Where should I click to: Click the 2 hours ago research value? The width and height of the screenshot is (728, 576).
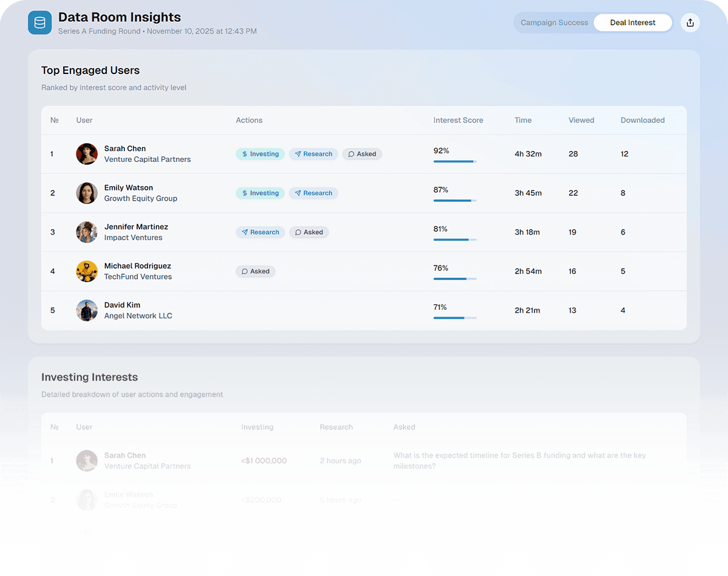coord(340,461)
